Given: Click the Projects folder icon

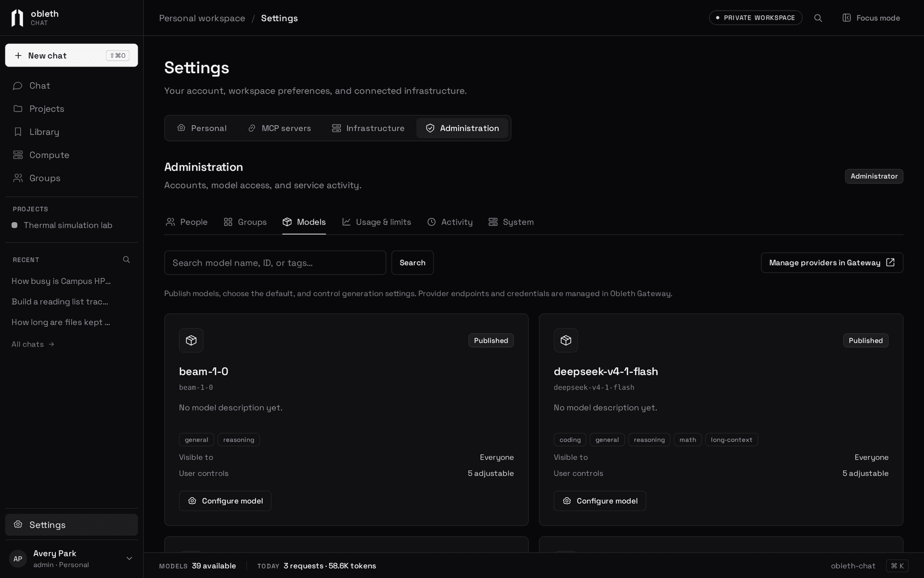Looking at the screenshot, I should pos(18,108).
